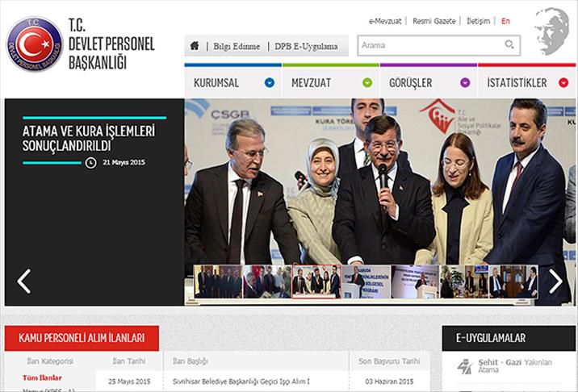Open the Görüşler dropdown menu
The image size is (578, 392).
pyautogui.click(x=465, y=82)
